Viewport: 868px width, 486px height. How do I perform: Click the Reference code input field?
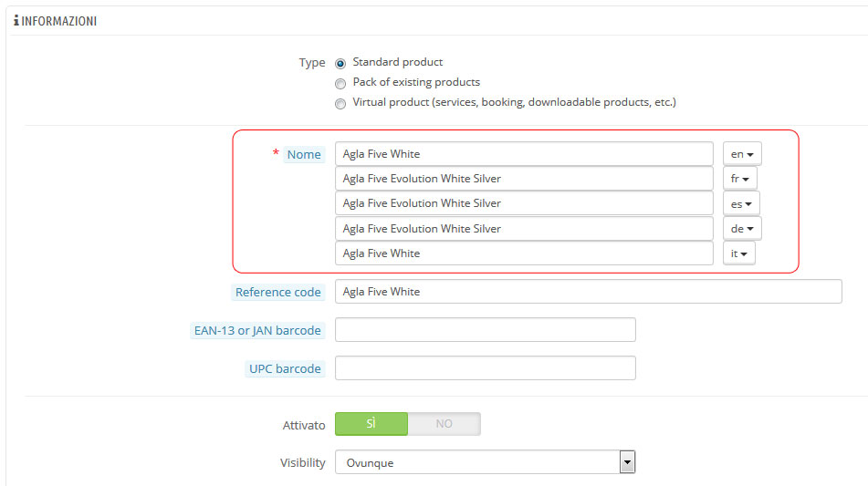[588, 292]
